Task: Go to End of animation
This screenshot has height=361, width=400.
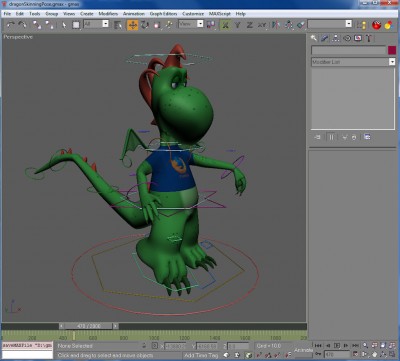Action: pyautogui.click(x=355, y=346)
